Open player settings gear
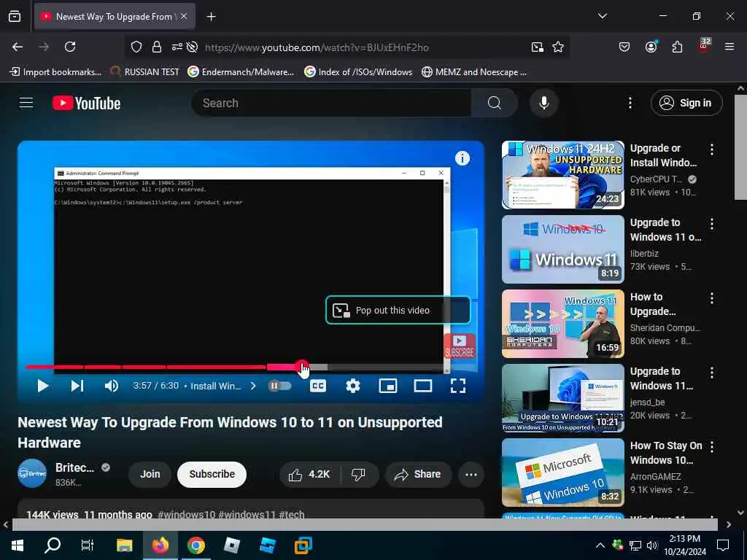This screenshot has height=560, width=747. click(x=352, y=386)
